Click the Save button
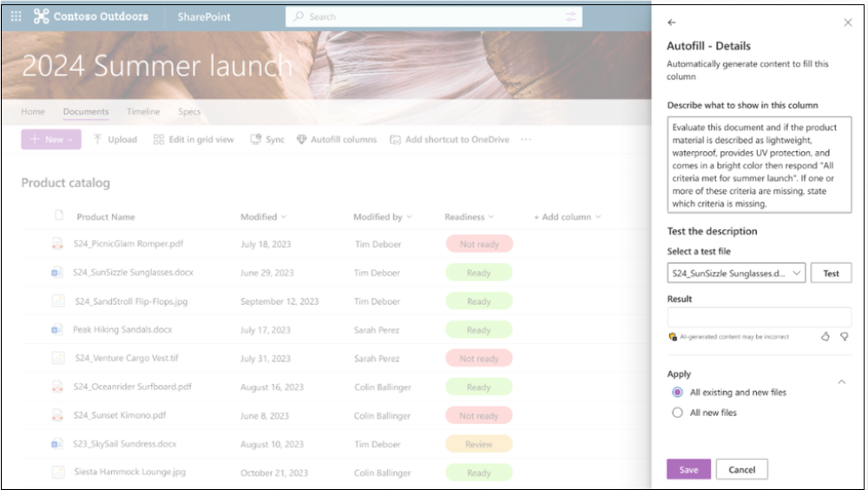The height and width of the screenshot is (490, 868). click(x=688, y=469)
